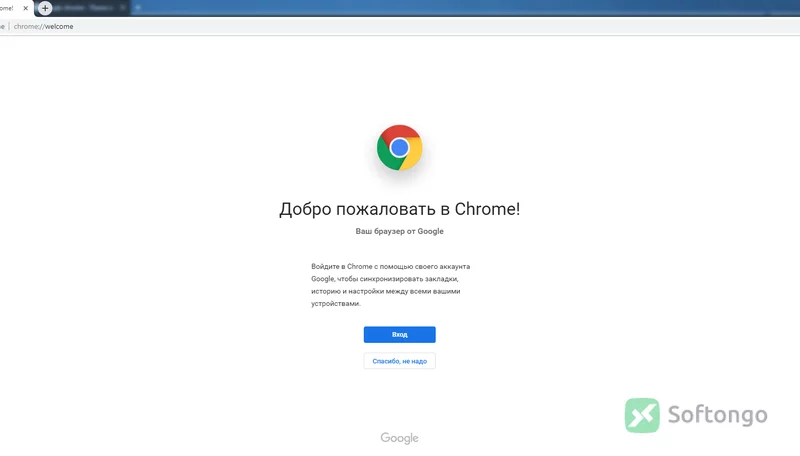Close the current welcome tab
The image size is (800, 456).
pyautogui.click(x=26, y=8)
